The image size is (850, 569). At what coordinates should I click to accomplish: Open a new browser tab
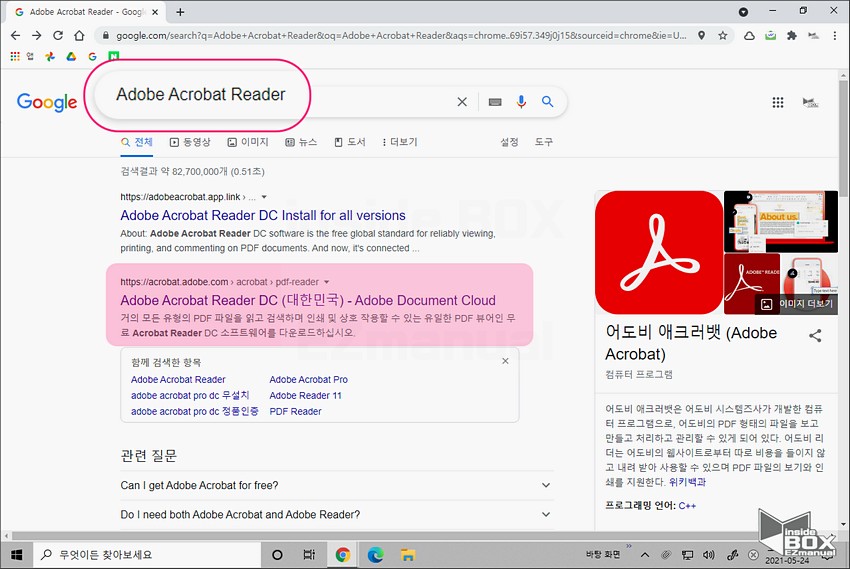181,12
